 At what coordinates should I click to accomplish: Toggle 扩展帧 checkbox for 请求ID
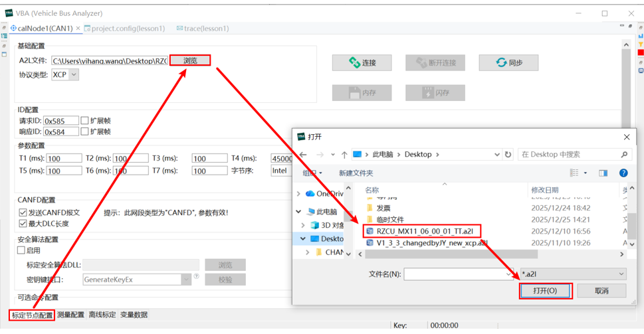[84, 120]
